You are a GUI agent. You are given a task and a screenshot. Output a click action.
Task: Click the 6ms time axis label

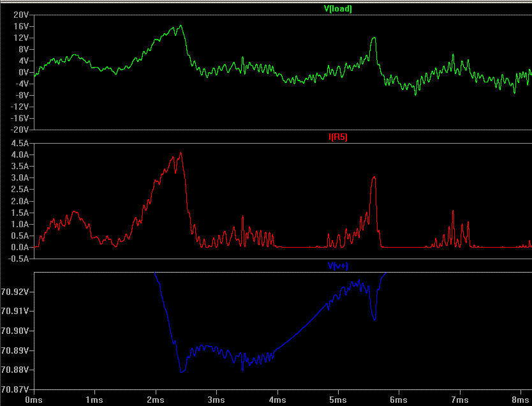click(x=399, y=400)
